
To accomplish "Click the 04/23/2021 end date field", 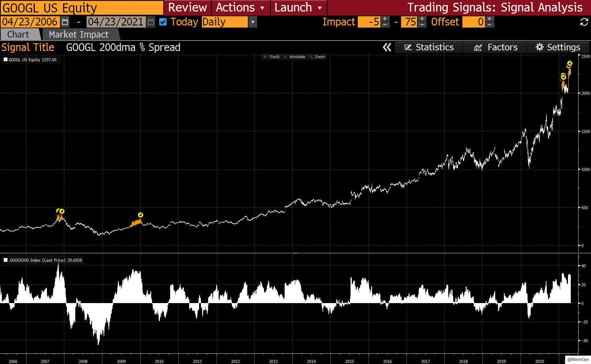I will 116,22.
